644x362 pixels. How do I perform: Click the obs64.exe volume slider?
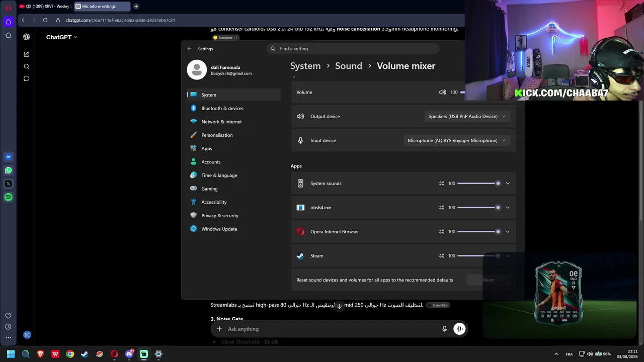479,208
